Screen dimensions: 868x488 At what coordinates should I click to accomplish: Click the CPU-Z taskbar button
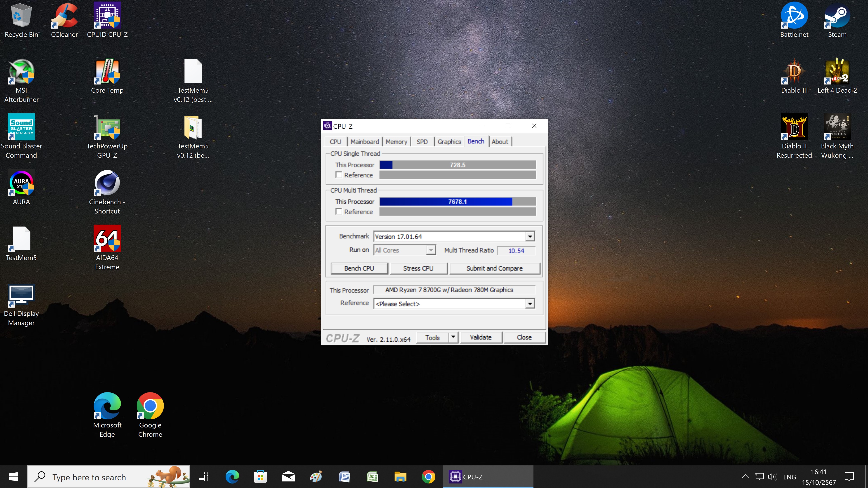pyautogui.click(x=488, y=477)
